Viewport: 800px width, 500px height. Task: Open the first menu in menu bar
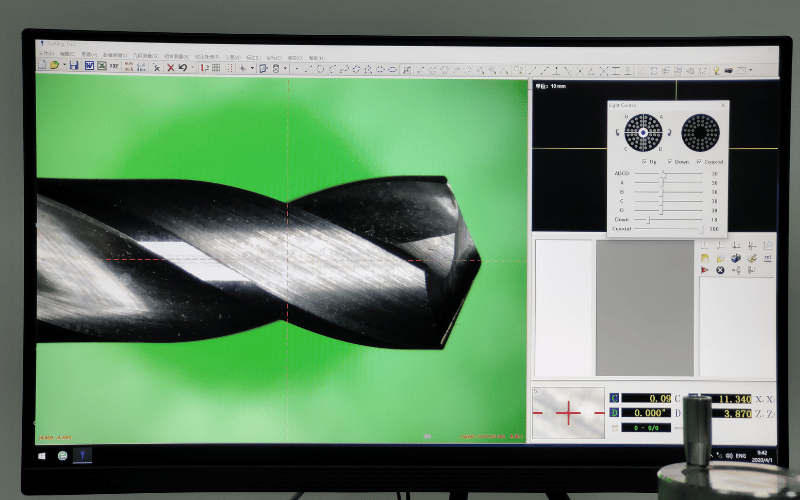[46, 54]
